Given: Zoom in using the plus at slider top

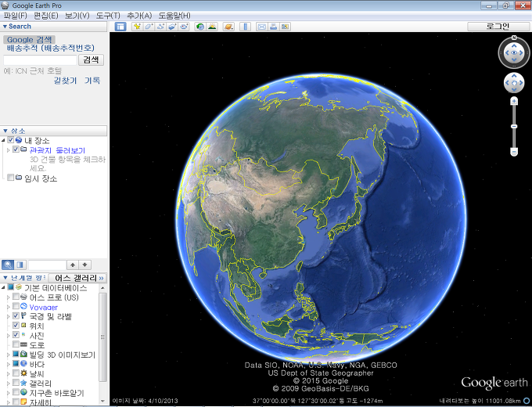Looking at the screenshot, I should click(x=514, y=101).
